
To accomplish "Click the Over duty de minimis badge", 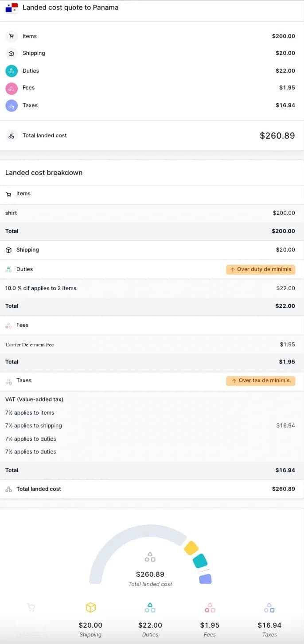I will pos(261,269).
